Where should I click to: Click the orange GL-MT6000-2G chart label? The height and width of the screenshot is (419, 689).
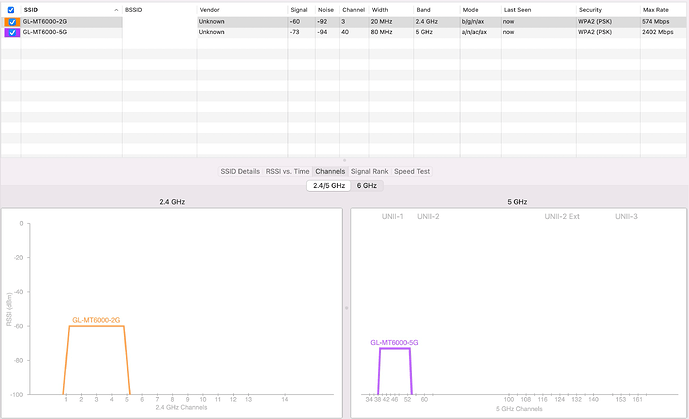(96, 320)
